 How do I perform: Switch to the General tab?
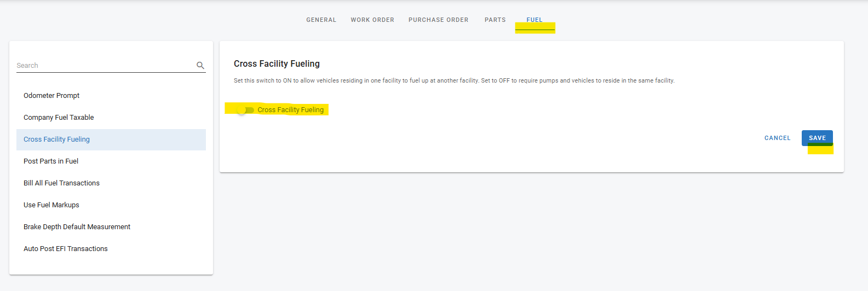321,20
